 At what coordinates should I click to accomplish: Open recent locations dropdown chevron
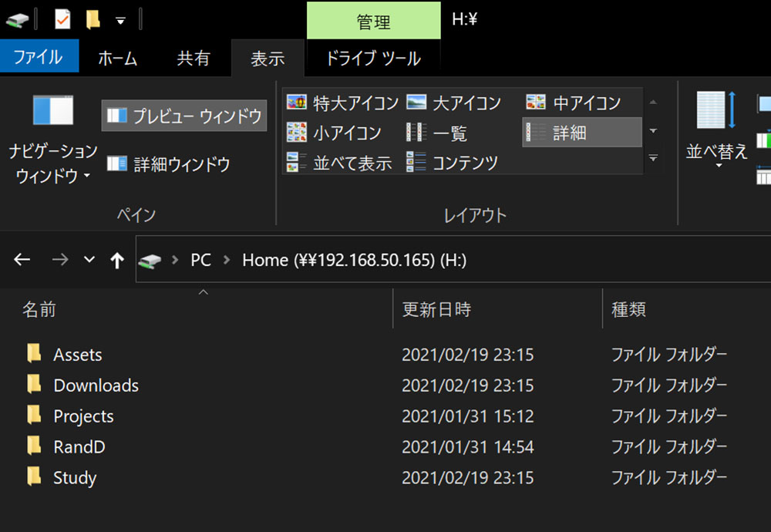(x=89, y=259)
